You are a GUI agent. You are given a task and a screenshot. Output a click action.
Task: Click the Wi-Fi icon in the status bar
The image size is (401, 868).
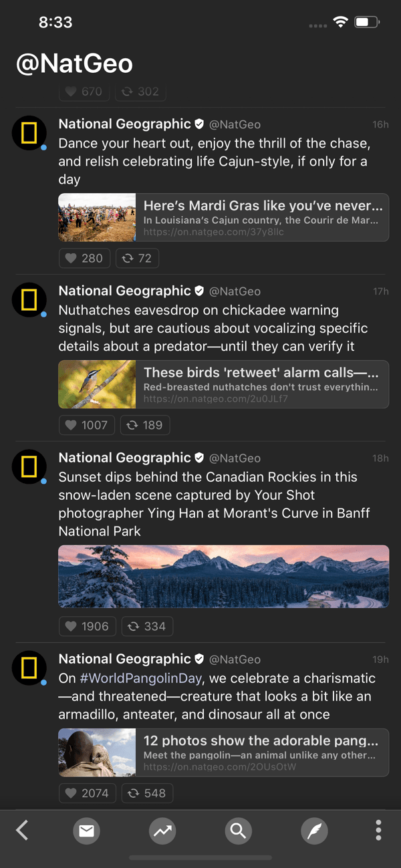340,21
